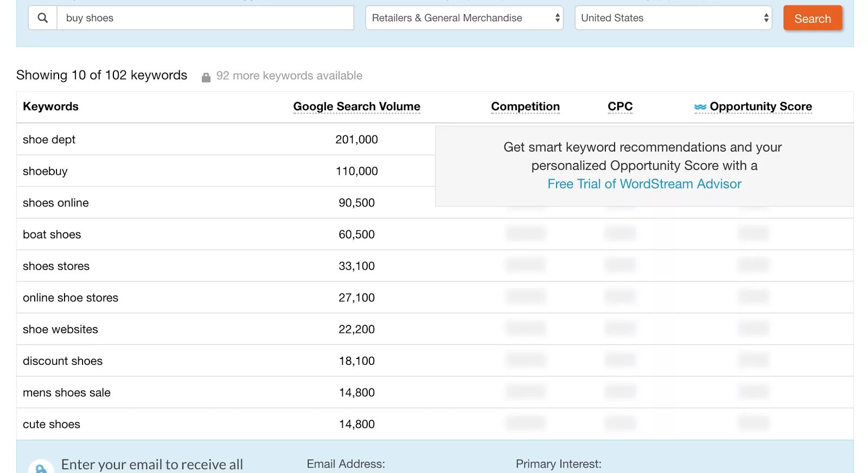Click the CPC column header
Image resolution: width=868 pixels, height=473 pixels.
620,106
